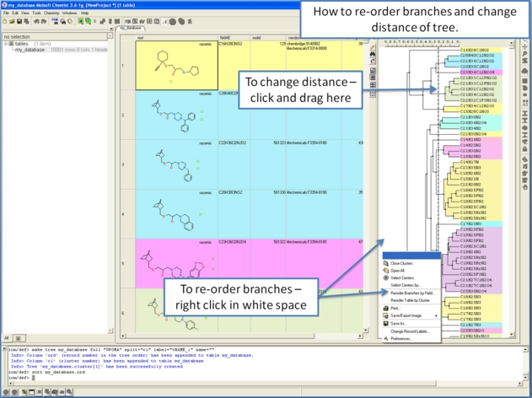532x398 pixels.
Task: Click the Save disk toolbar icon
Action: 18,20
